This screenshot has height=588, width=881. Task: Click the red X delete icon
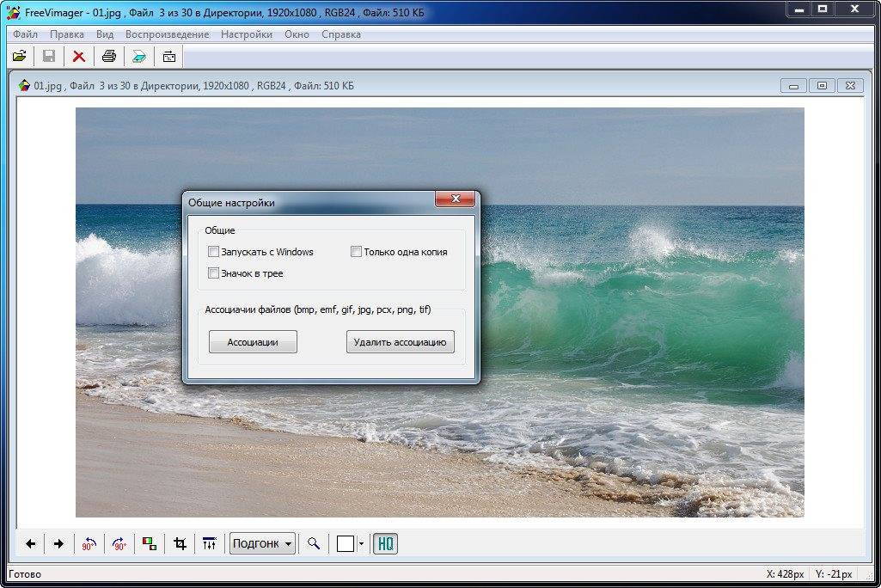click(79, 56)
